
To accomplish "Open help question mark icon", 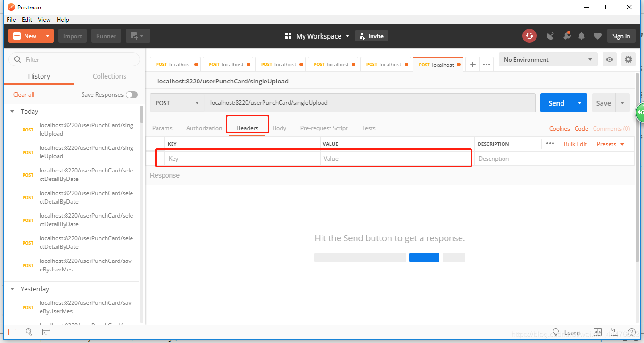I will [x=632, y=332].
